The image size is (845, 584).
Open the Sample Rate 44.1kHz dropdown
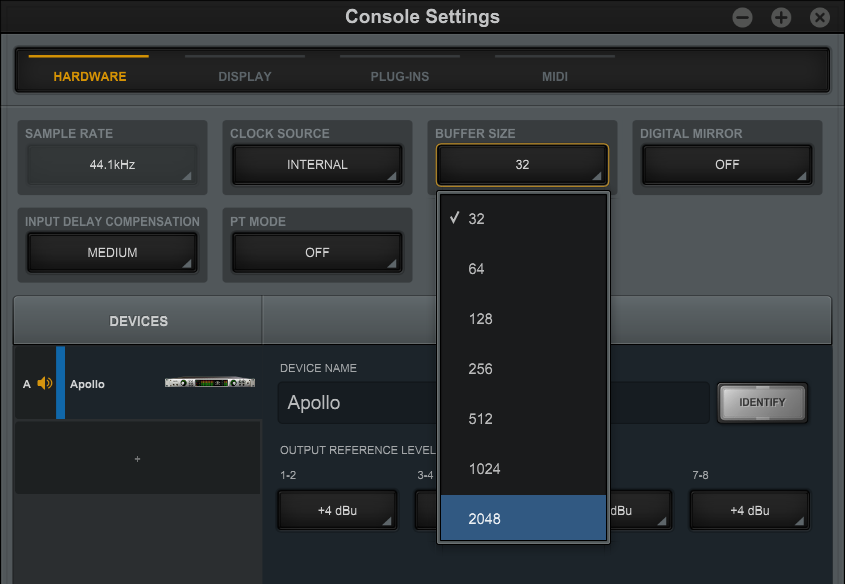[112, 164]
